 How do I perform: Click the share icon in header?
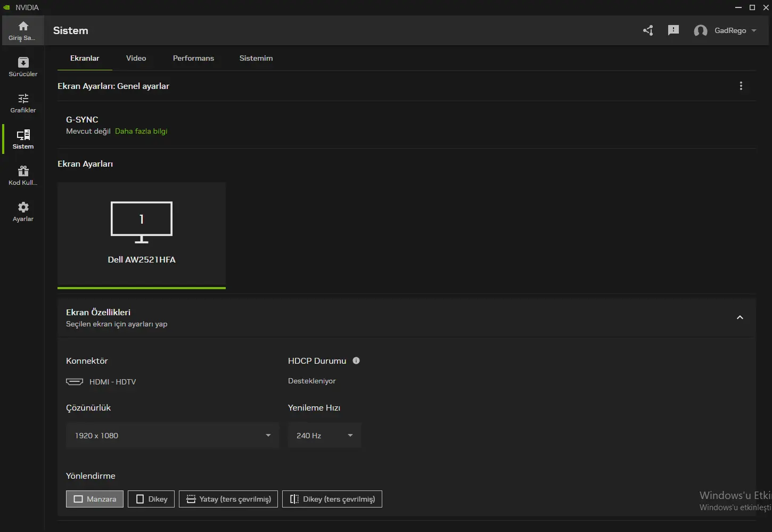(648, 30)
